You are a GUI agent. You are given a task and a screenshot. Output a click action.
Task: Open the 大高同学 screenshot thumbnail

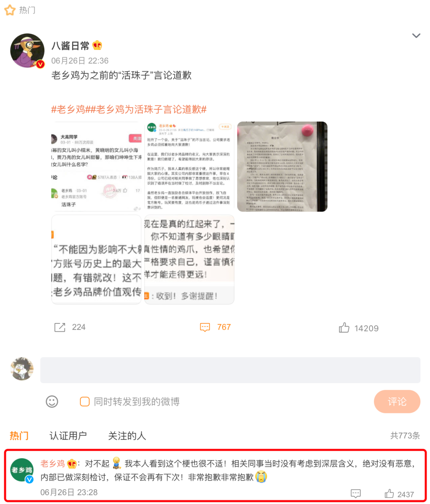96,167
